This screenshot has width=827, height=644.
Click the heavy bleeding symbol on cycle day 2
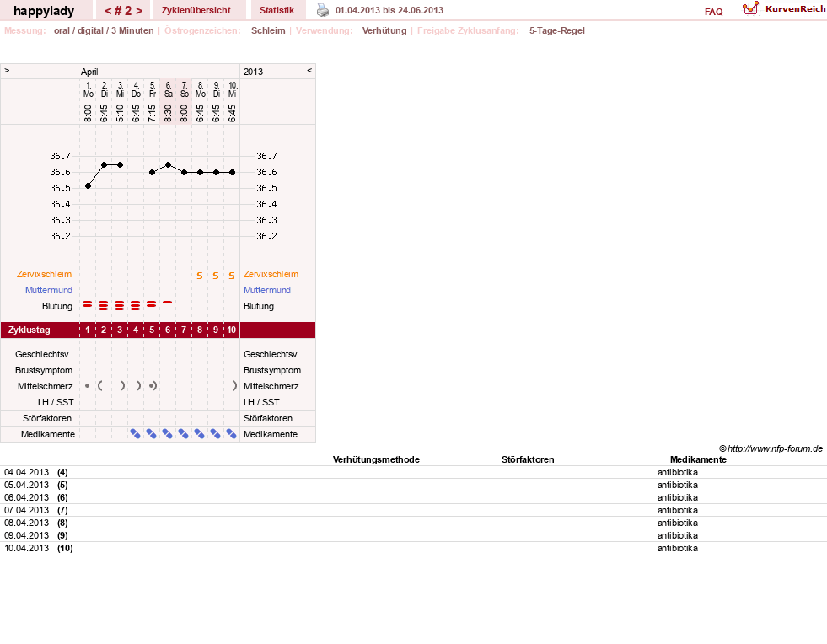[x=104, y=305]
